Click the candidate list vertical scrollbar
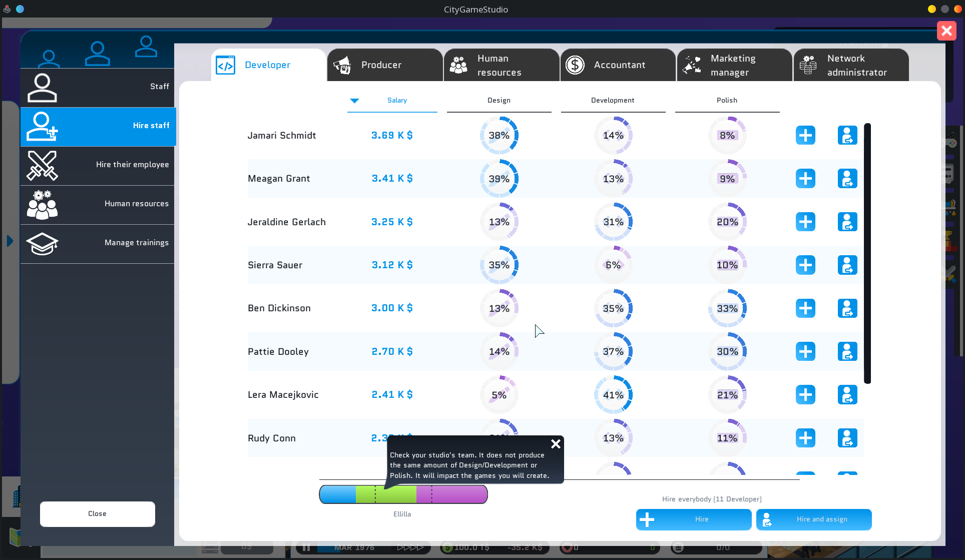This screenshot has height=560, width=965. click(867, 253)
